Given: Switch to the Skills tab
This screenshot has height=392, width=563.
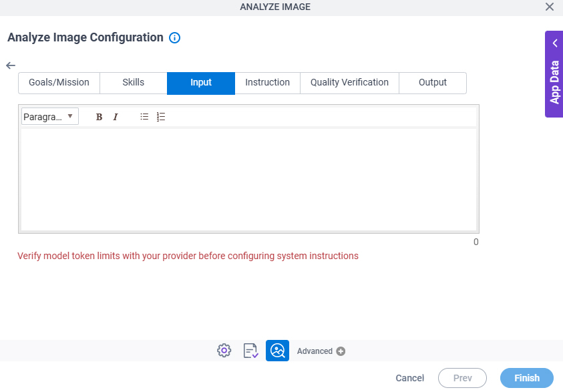Looking at the screenshot, I should [133, 83].
